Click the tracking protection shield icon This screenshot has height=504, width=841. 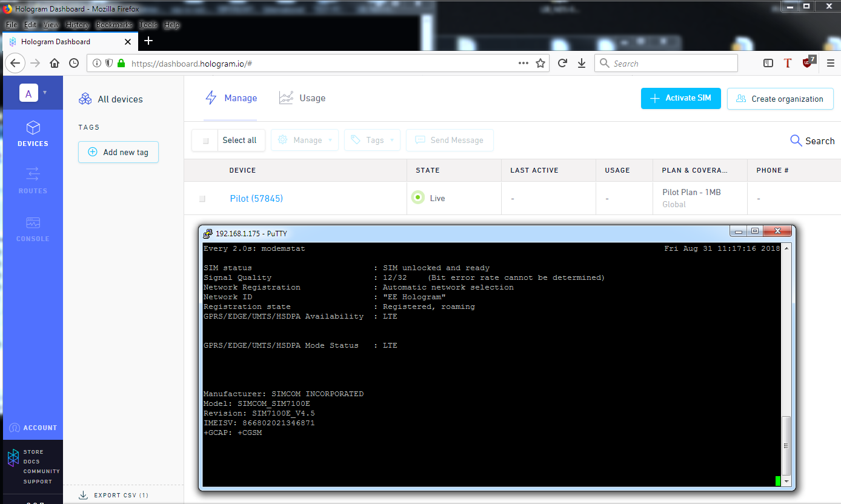click(109, 63)
